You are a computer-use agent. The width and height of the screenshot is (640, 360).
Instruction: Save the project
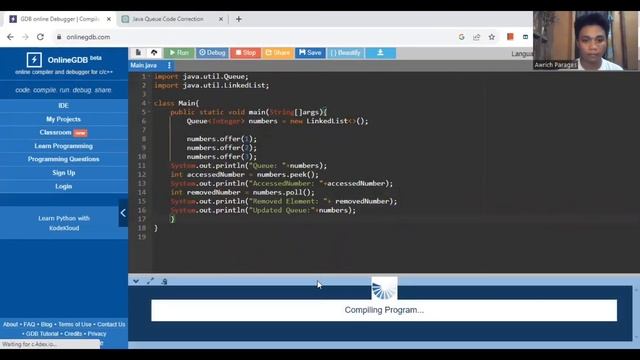coord(310,53)
